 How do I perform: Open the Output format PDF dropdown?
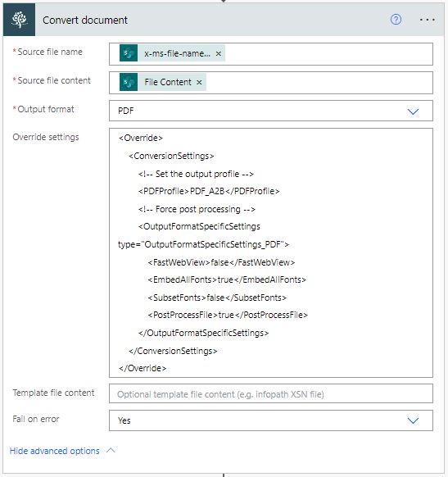271,111
